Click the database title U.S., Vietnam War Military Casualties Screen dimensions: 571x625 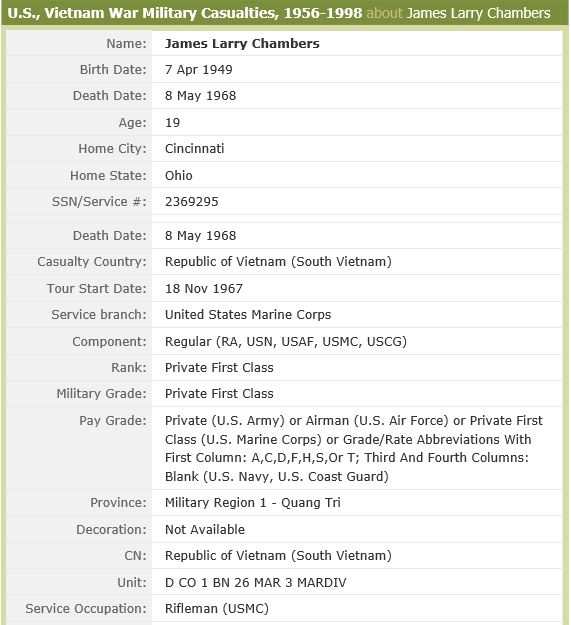184,13
